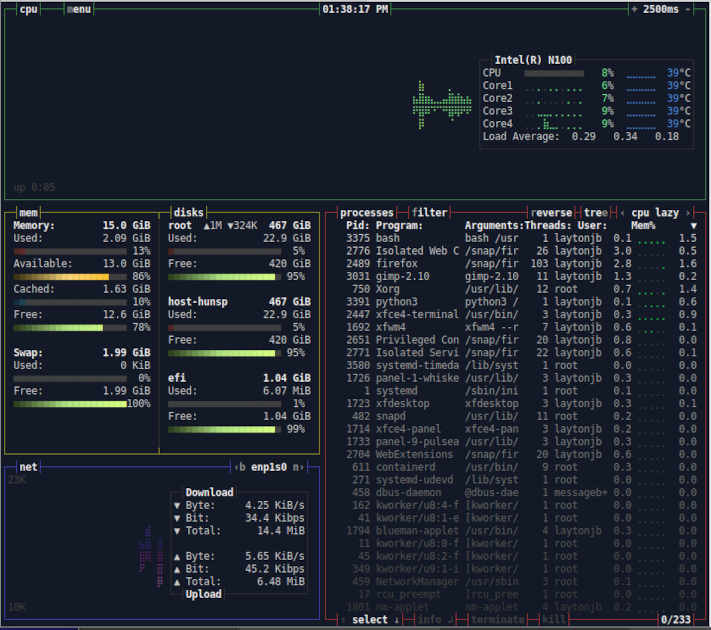The width and height of the screenshot is (711, 630).
Task: Switch to previous sort column with left arrow
Action: [622, 213]
